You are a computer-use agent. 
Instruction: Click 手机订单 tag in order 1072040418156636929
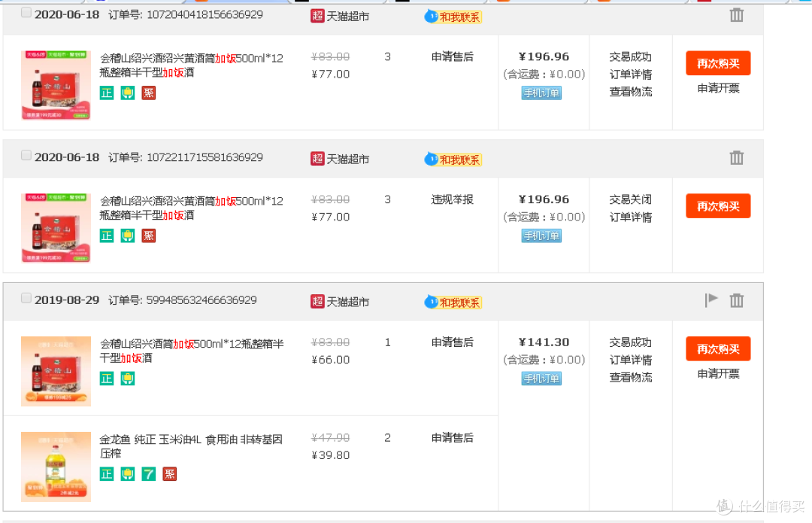[x=541, y=93]
